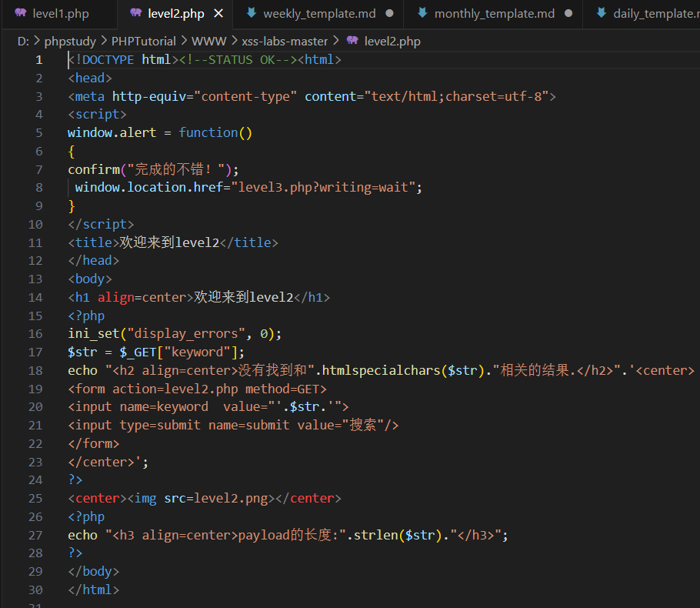The width and height of the screenshot is (700, 608).
Task: Click the closing html tag on line 30
Action: point(94,590)
